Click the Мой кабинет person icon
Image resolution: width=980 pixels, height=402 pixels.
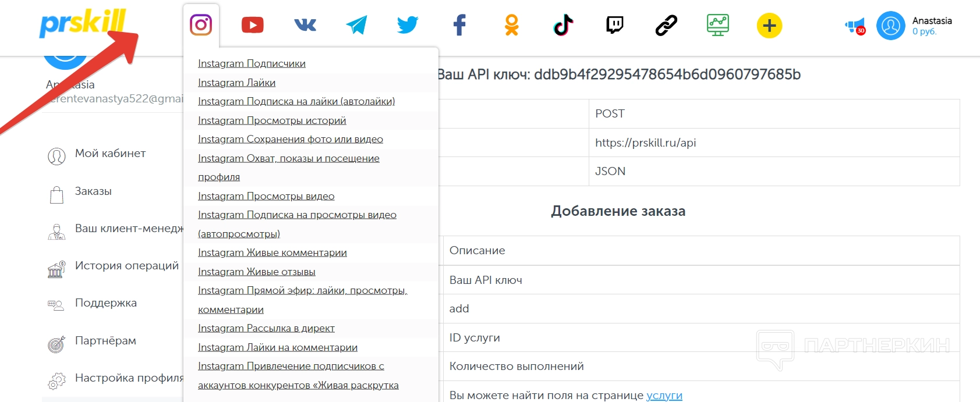coord(56,156)
